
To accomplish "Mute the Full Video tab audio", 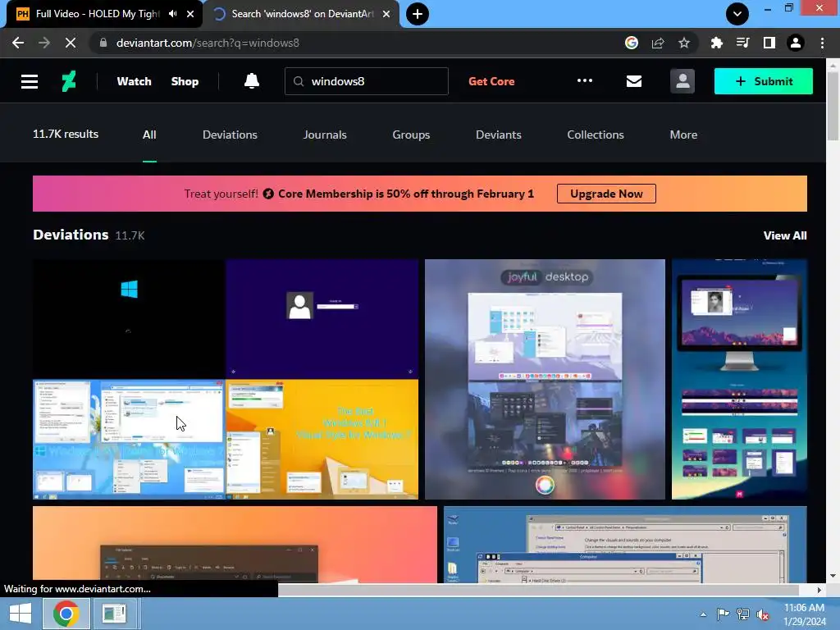I will click(x=172, y=14).
